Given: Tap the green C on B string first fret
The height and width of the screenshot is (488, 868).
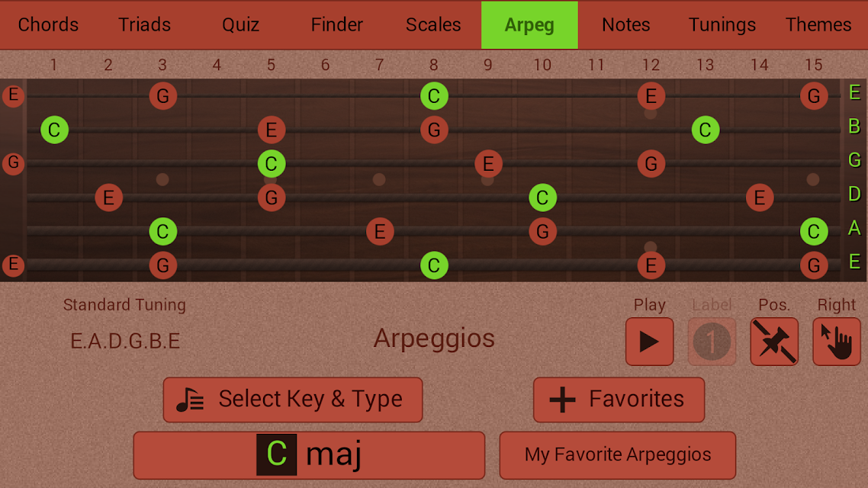Looking at the screenshot, I should [x=54, y=130].
